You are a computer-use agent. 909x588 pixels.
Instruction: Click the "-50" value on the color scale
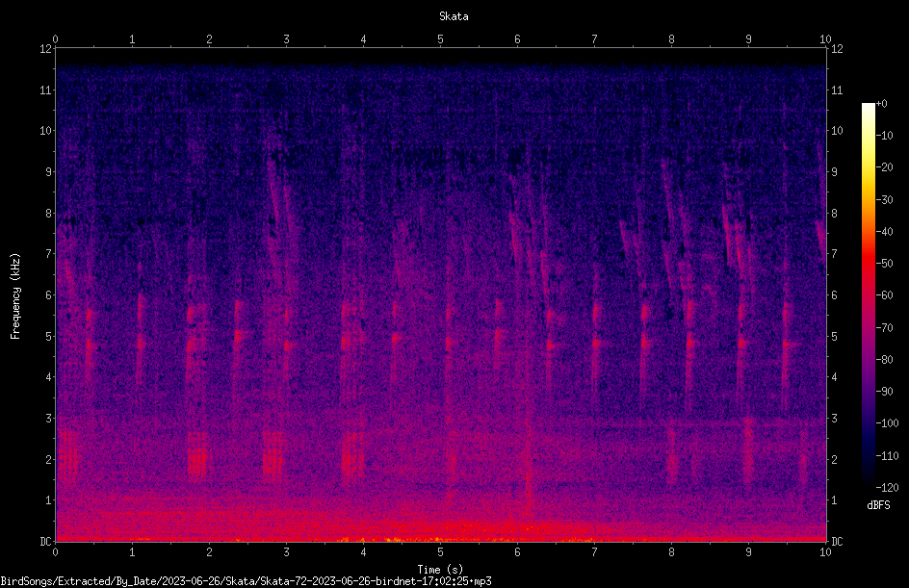[x=885, y=264]
